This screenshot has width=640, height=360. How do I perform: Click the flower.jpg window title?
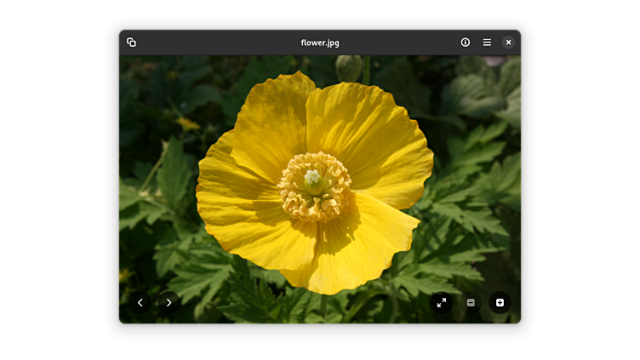click(320, 43)
